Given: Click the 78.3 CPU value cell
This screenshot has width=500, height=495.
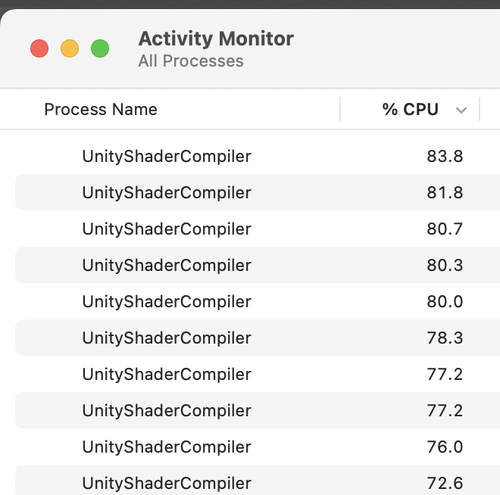Looking at the screenshot, I should tap(445, 338).
